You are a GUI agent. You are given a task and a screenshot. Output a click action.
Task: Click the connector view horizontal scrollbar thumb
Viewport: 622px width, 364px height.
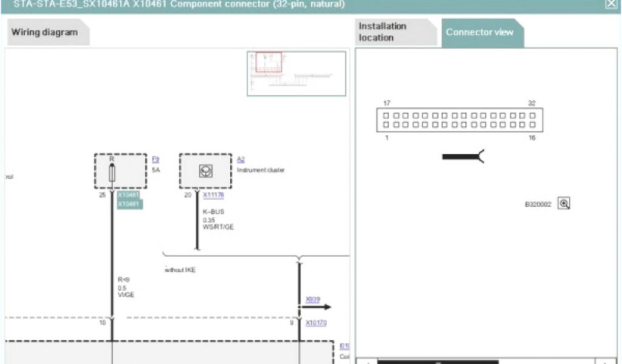(x=437, y=362)
